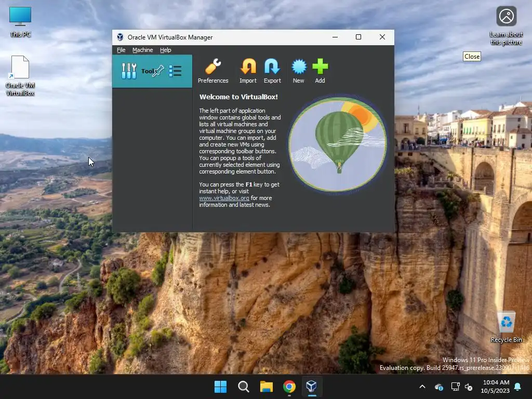This screenshot has height=399, width=532.
Task: Open the Machine menu
Action: [x=142, y=50]
